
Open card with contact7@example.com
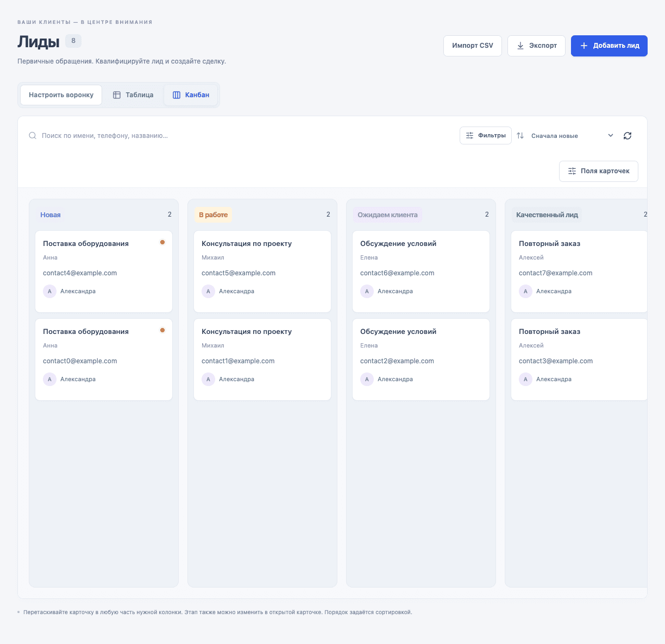coord(579,272)
